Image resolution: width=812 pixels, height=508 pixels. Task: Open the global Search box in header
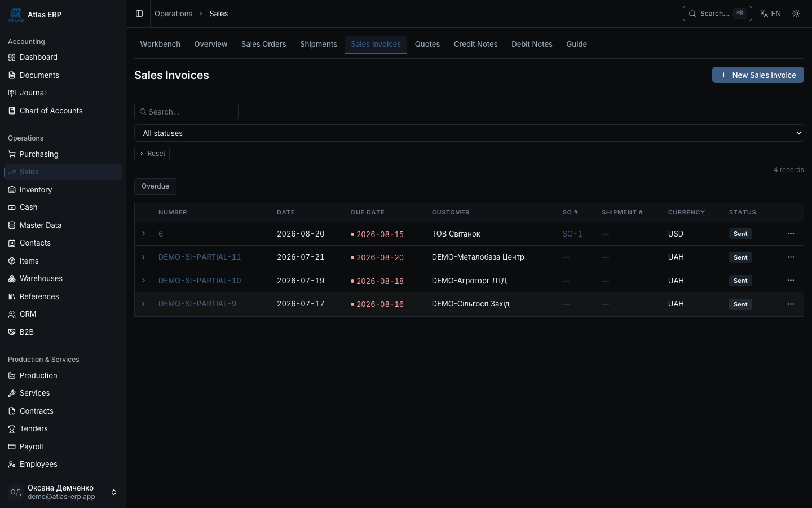coord(717,14)
